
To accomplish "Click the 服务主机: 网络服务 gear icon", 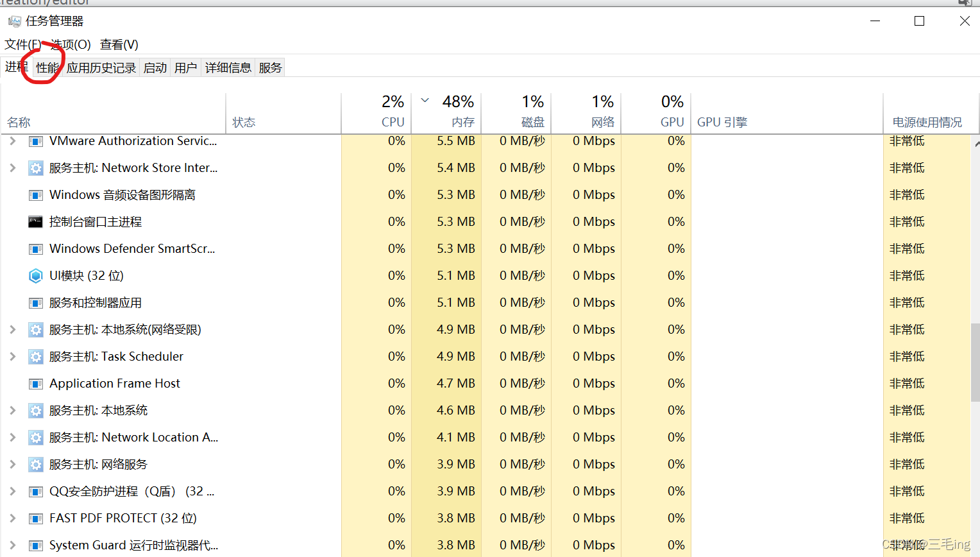I will click(36, 465).
